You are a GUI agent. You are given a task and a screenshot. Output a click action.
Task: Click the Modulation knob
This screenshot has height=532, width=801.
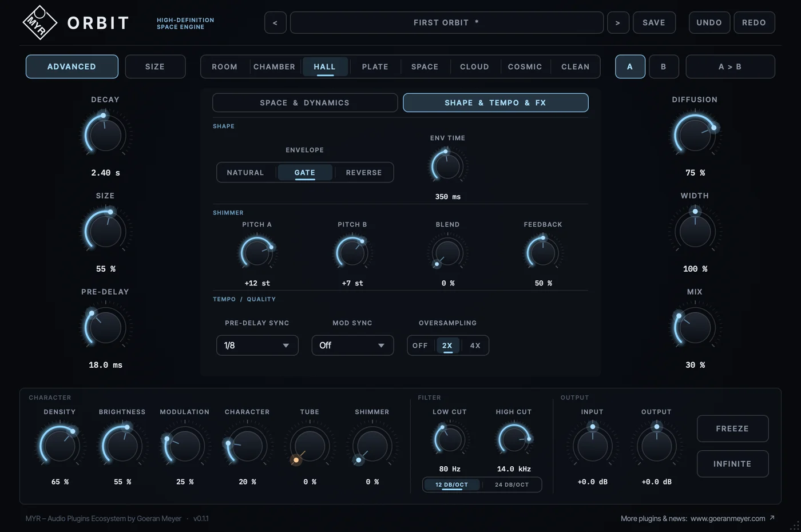(184, 446)
